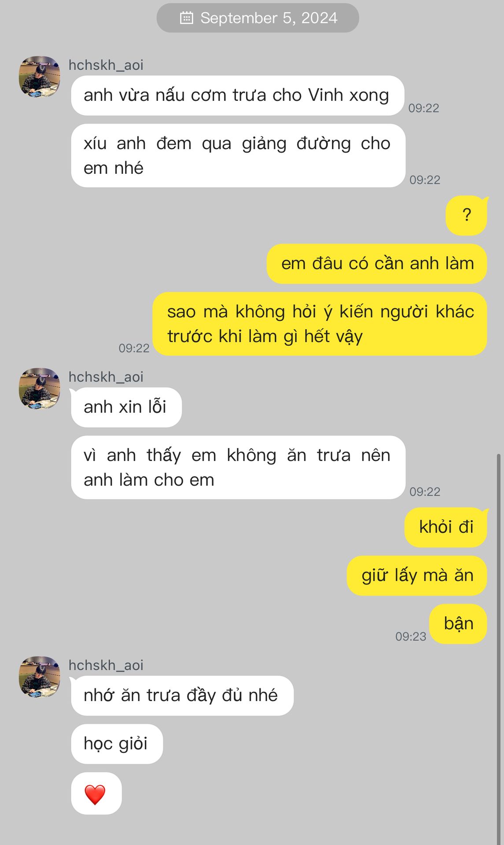Tap the middle hchskh_aoi avatar picture

[40, 389]
